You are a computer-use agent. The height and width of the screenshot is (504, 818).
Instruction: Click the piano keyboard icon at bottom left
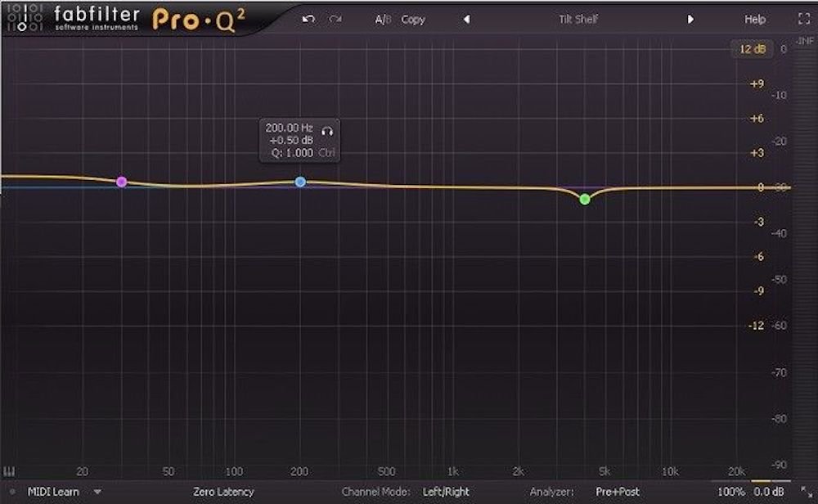(11, 471)
